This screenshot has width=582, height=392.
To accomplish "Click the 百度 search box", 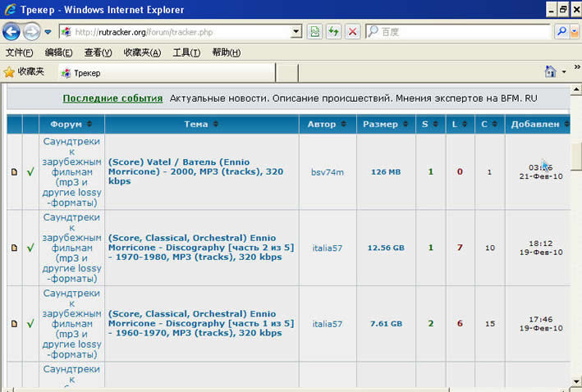I will 457,32.
